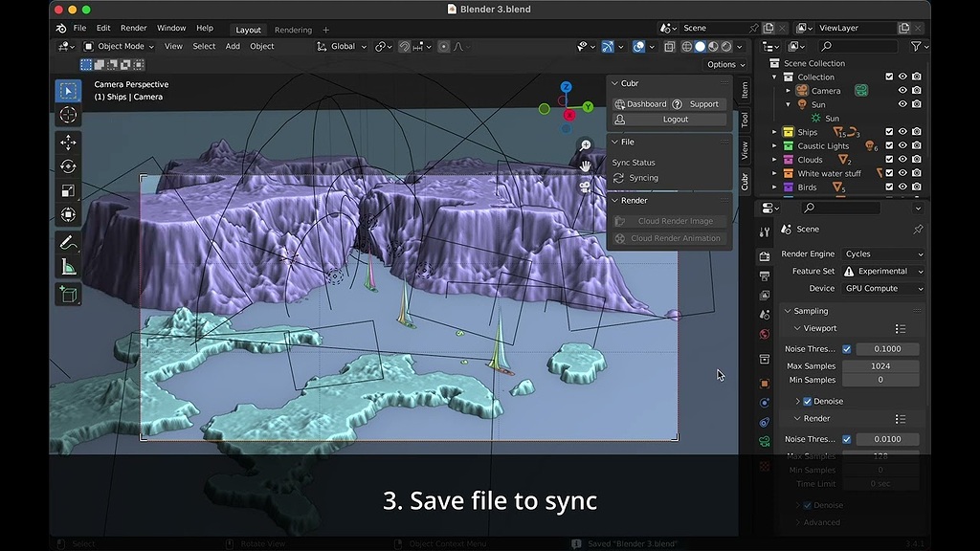Open the Options dropdown

click(725, 64)
